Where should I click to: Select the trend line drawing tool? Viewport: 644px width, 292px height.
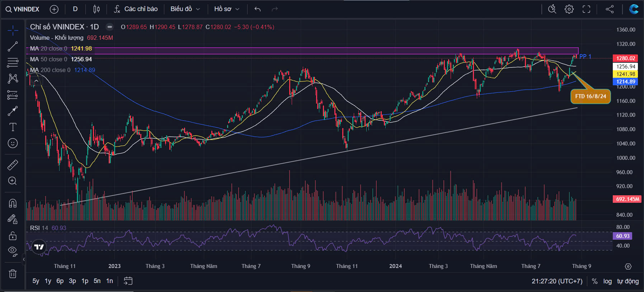(13, 46)
